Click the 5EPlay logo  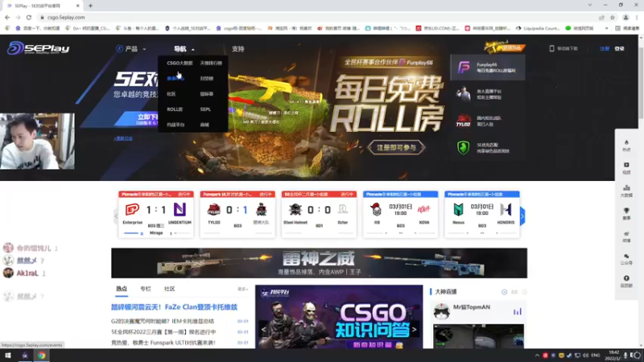pos(38,48)
